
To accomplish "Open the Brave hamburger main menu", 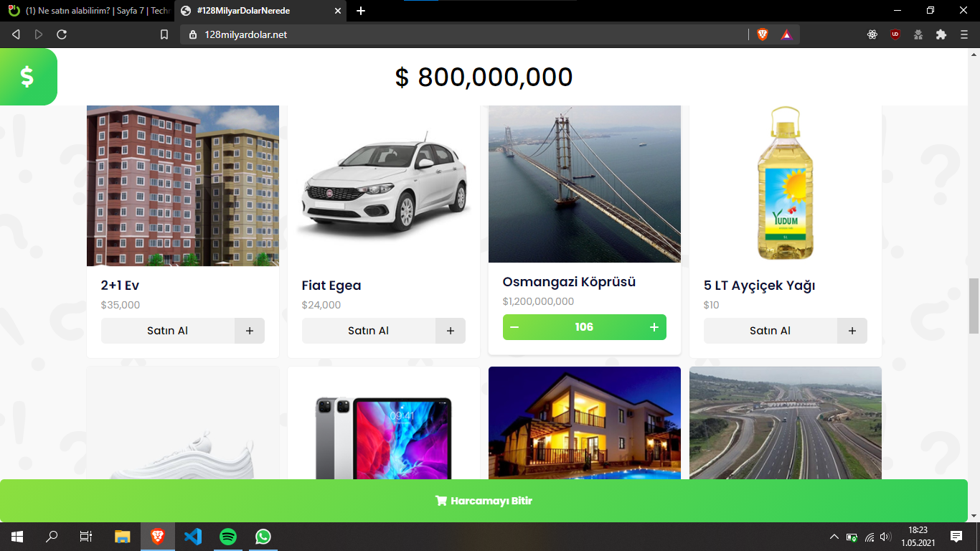I will pos(964,34).
